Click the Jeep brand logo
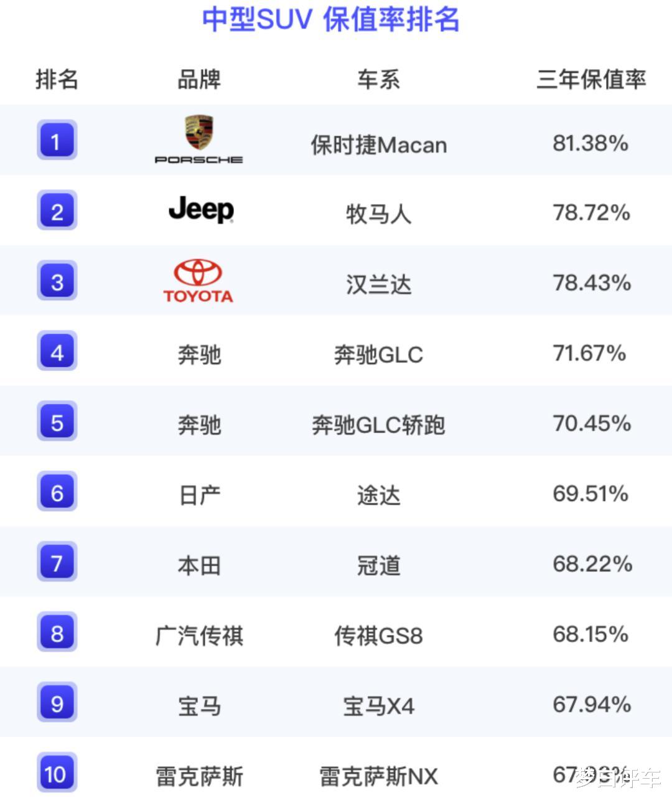The height and width of the screenshot is (803, 672). point(201,210)
